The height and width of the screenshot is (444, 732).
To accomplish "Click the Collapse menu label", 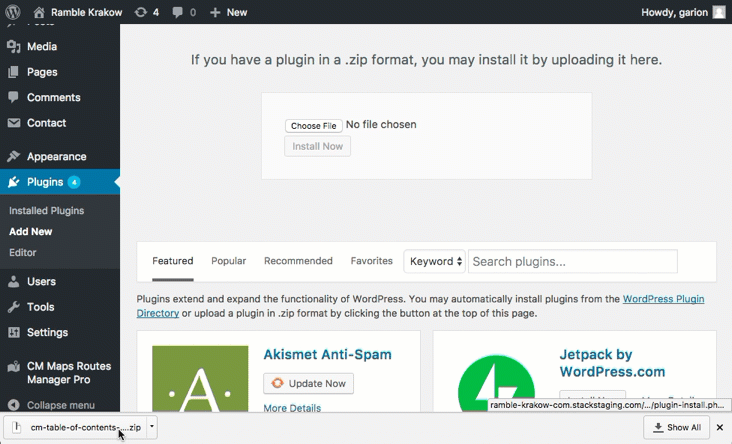I will tap(61, 405).
